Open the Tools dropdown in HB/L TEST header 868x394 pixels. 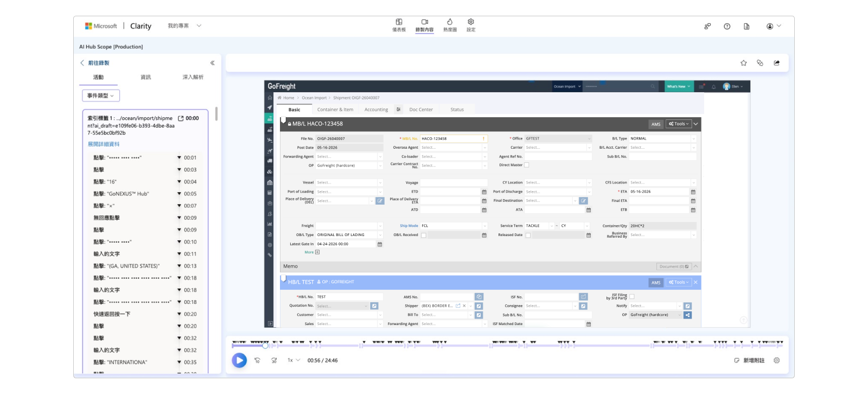(x=679, y=282)
